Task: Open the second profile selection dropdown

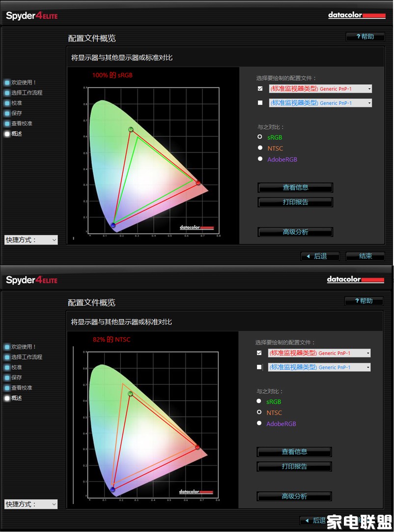Action: pos(368,103)
